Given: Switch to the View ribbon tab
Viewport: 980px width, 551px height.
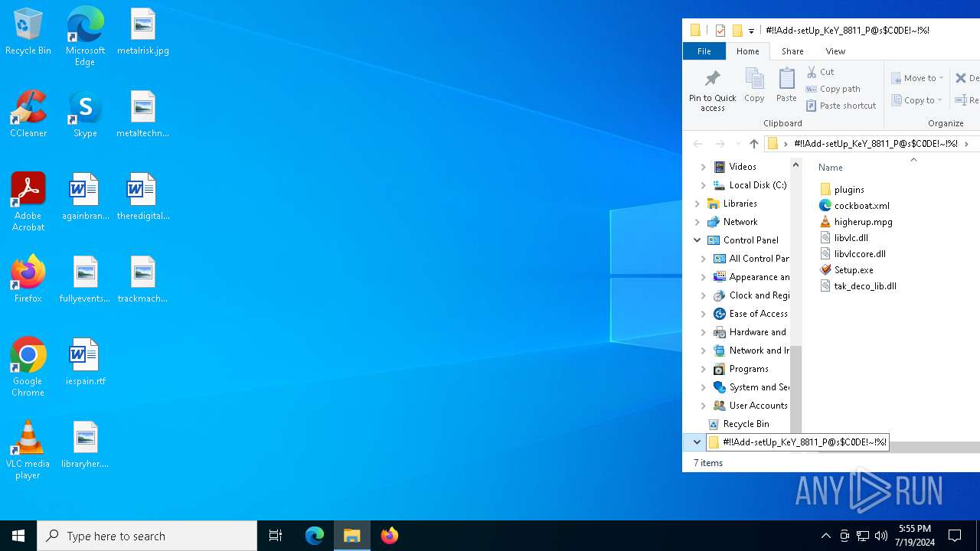Looking at the screenshot, I should coord(835,51).
